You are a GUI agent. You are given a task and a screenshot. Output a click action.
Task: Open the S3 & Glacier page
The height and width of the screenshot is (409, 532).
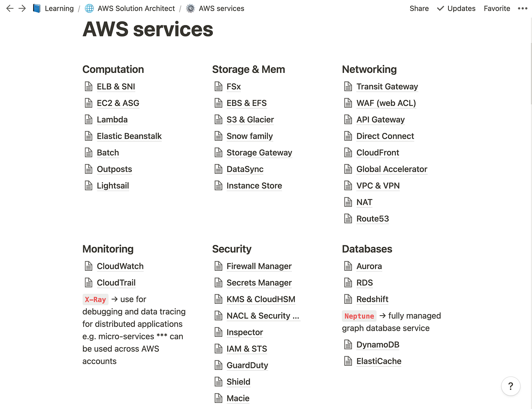pyautogui.click(x=250, y=120)
